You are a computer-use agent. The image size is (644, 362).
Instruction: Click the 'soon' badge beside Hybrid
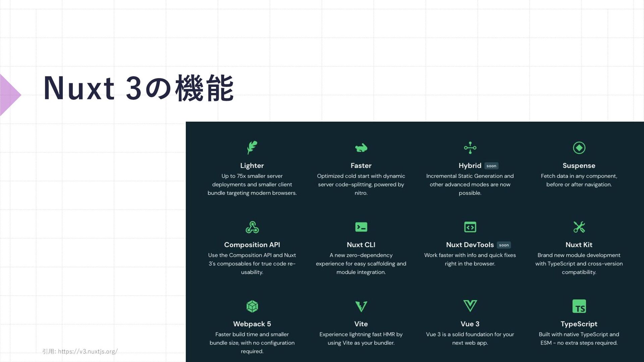pos(491,166)
